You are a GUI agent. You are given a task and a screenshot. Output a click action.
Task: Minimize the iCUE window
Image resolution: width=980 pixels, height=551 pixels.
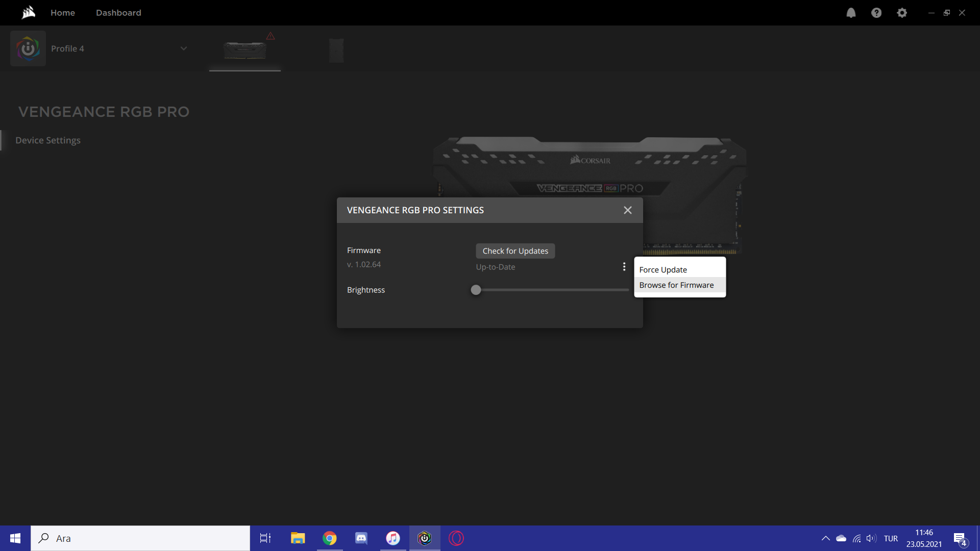[931, 13]
